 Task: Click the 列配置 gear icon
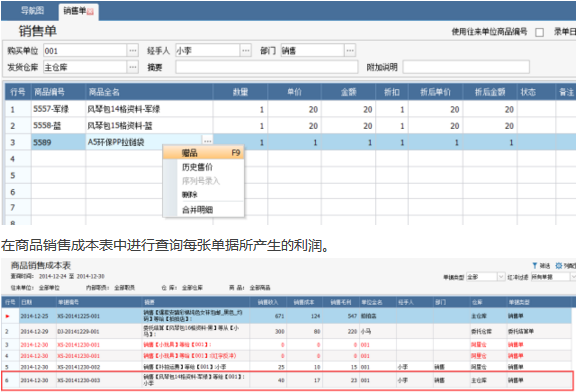[558, 265]
